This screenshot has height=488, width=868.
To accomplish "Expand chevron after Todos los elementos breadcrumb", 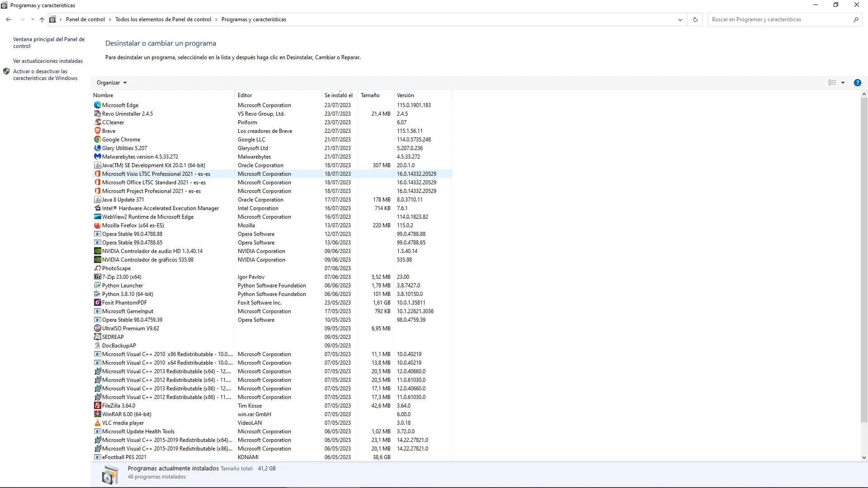I will (216, 19).
